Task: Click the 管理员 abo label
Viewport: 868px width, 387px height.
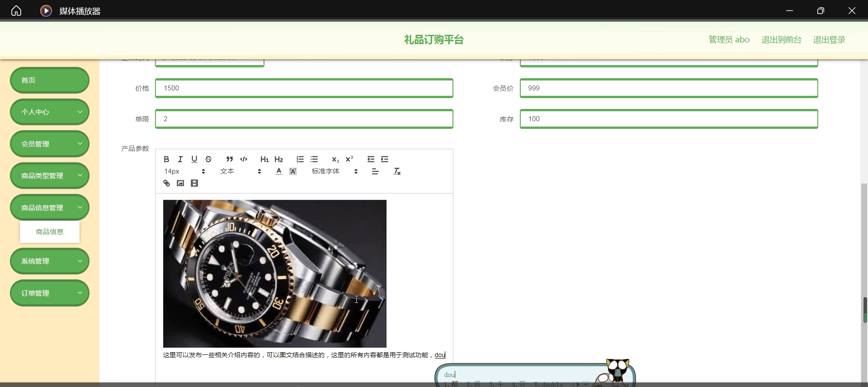Action: click(729, 40)
